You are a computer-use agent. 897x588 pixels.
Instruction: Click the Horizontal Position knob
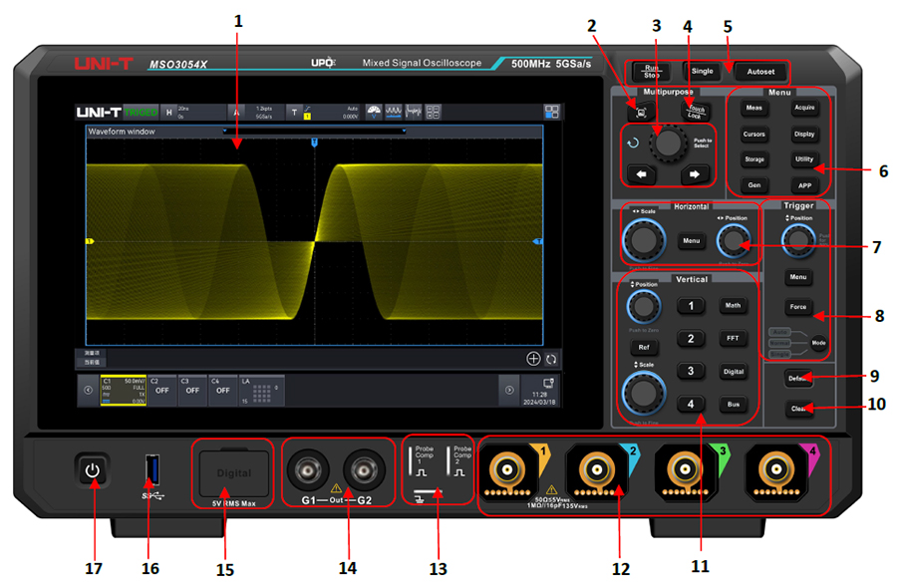point(733,241)
